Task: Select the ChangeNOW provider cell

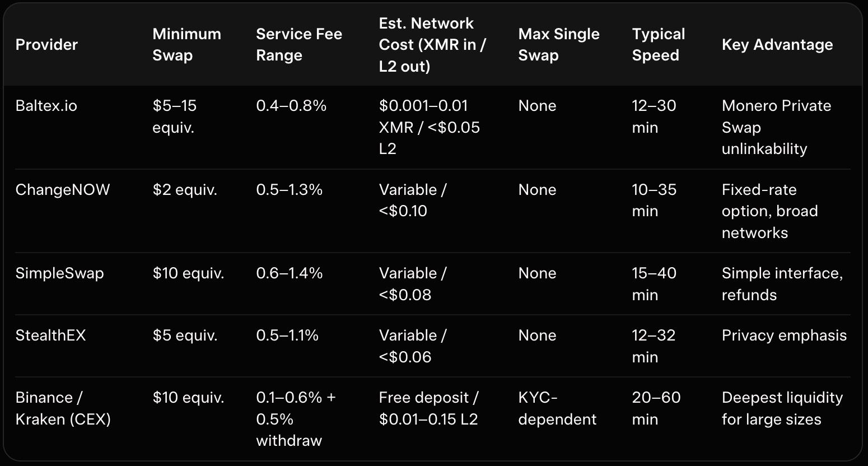Action: (x=63, y=190)
